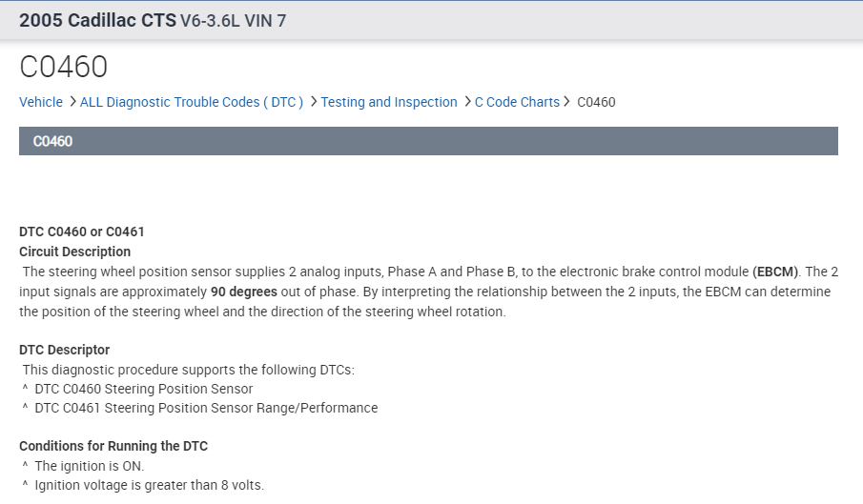
Task: Click the 2005 Cadillac CTS vehicle title
Action: click(x=96, y=20)
